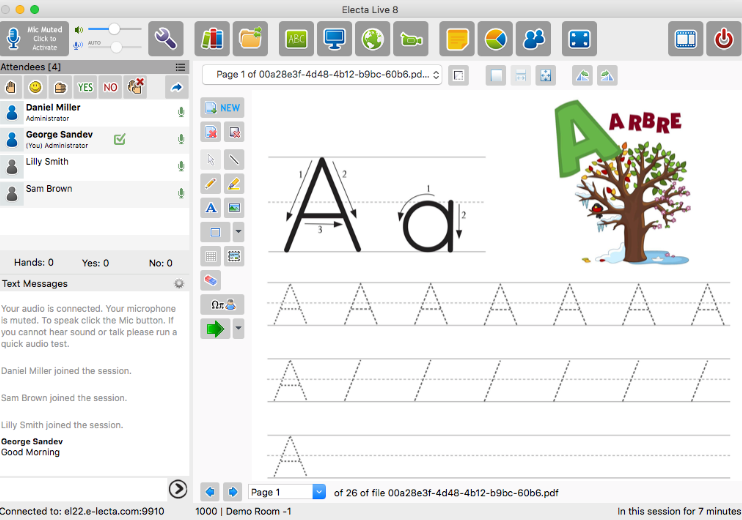Viewport: 742px width, 520px height.
Task: Toggle Lilly Smith's microphone icon
Action: click(181, 166)
